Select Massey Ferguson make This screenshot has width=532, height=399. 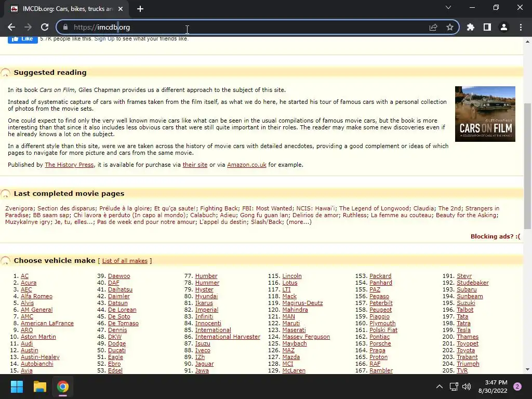pyautogui.click(x=306, y=337)
